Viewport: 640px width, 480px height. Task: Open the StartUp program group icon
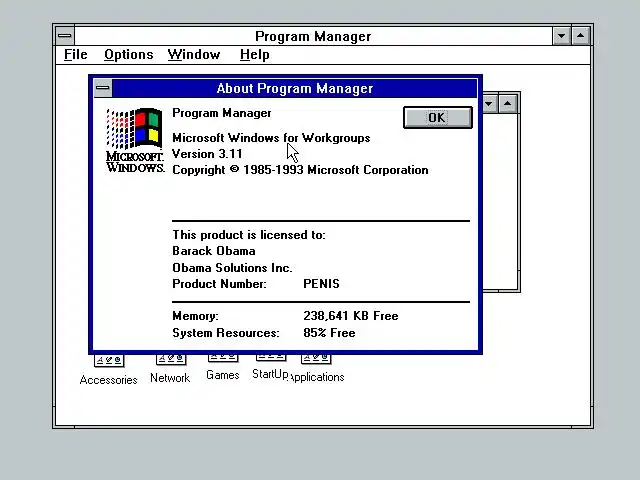pyautogui.click(x=270, y=367)
